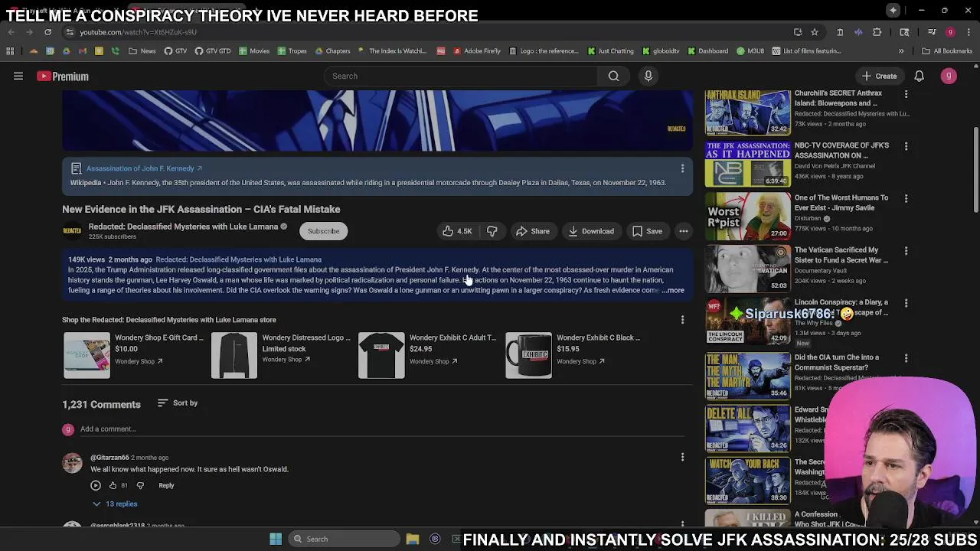Save the video to a playlist

coord(647,231)
